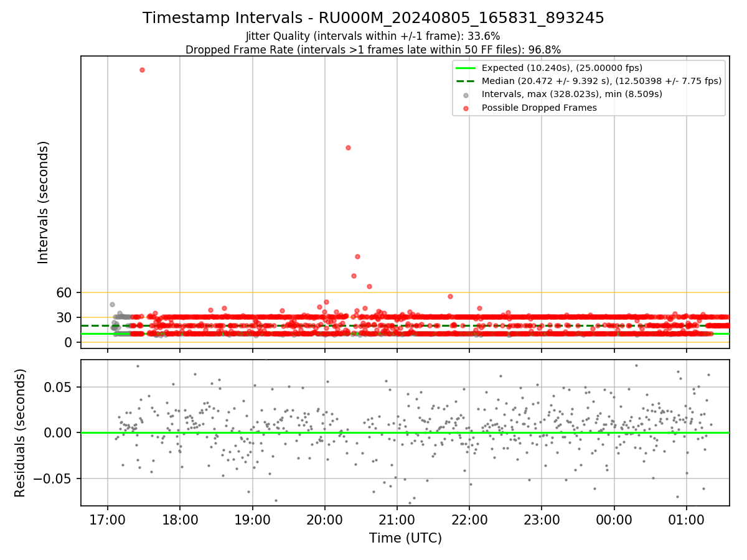This screenshot has height=560, width=747.
Task: Click the Time (UTC) x-axis label
Action: 405,538
